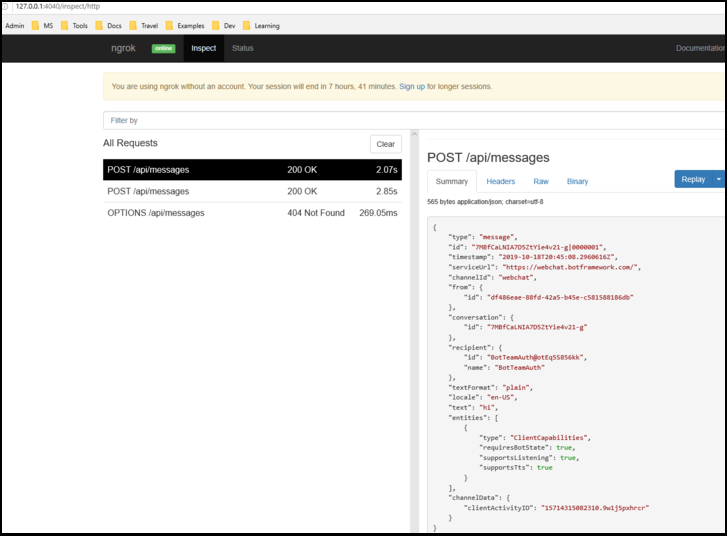Screen dimensions: 727x536
Task: Open the Binary tab
Action: 577,181
